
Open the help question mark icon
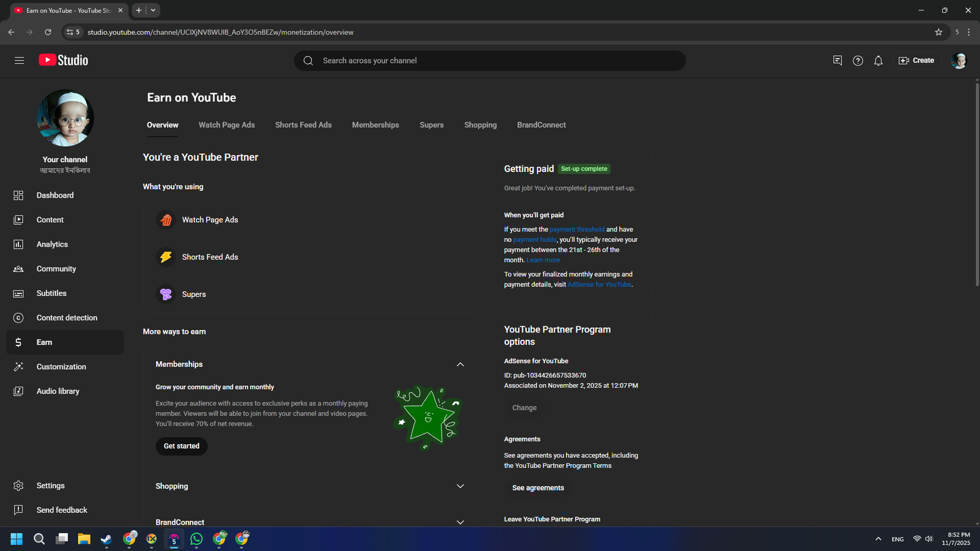point(858,61)
